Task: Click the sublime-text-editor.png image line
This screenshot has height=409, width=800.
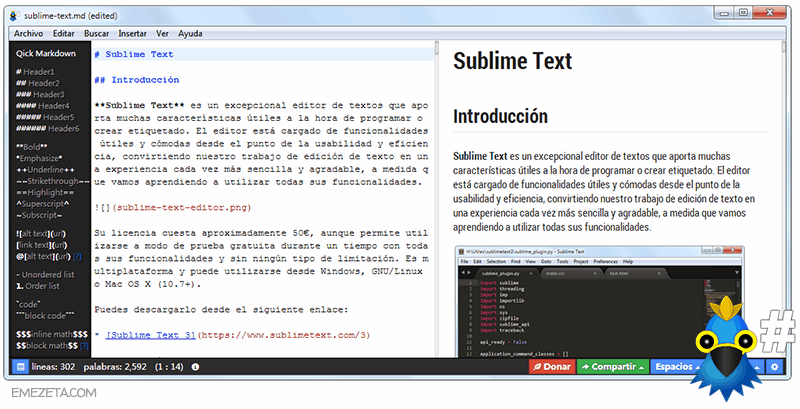Action: tap(173, 208)
